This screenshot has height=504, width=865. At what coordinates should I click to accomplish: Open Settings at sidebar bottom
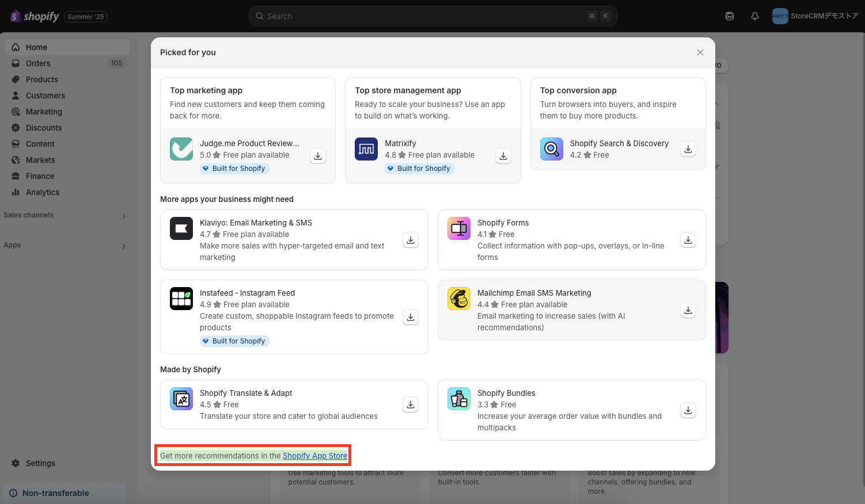(x=67, y=463)
